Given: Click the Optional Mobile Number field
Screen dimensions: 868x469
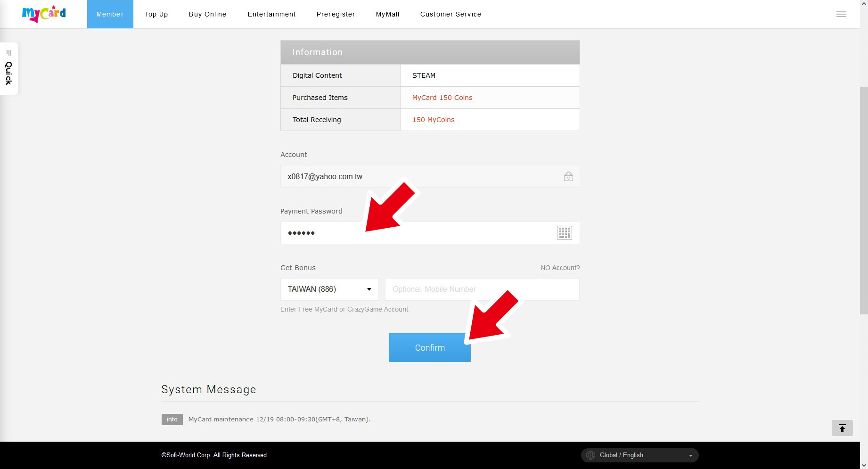Looking at the screenshot, I should coord(482,289).
